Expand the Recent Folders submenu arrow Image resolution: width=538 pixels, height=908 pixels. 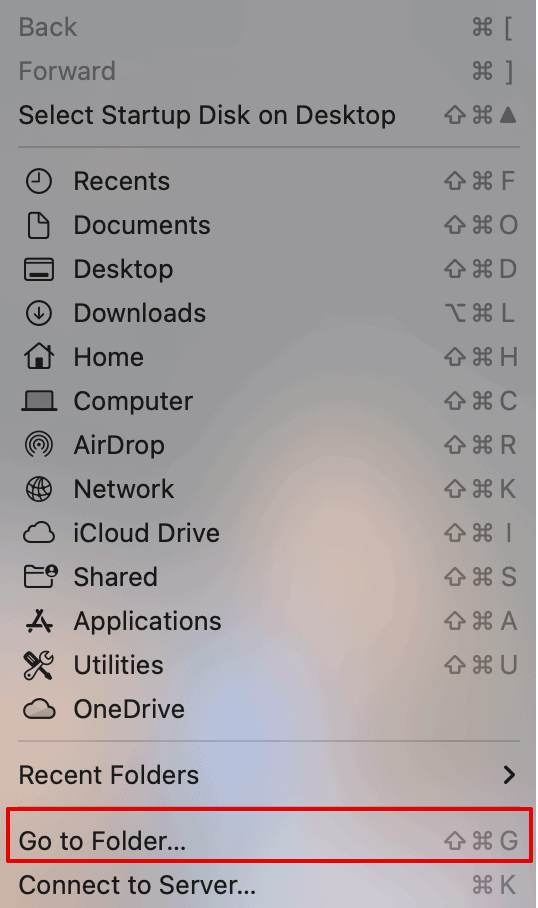508,775
